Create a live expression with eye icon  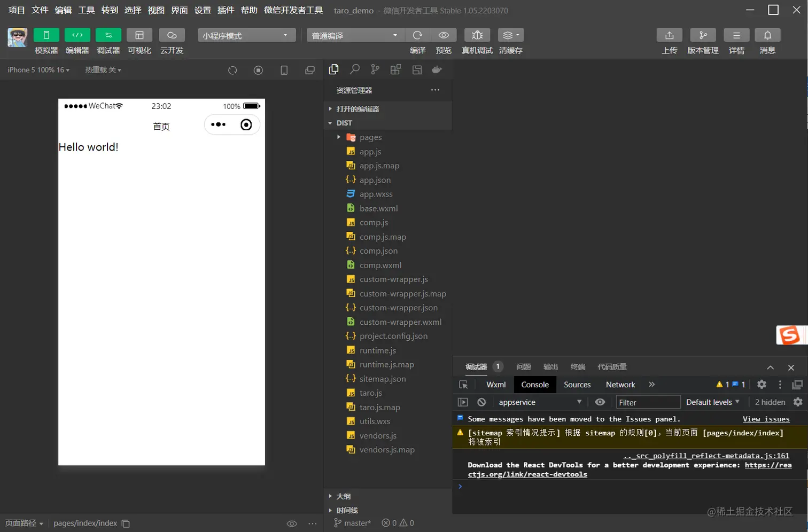point(600,402)
